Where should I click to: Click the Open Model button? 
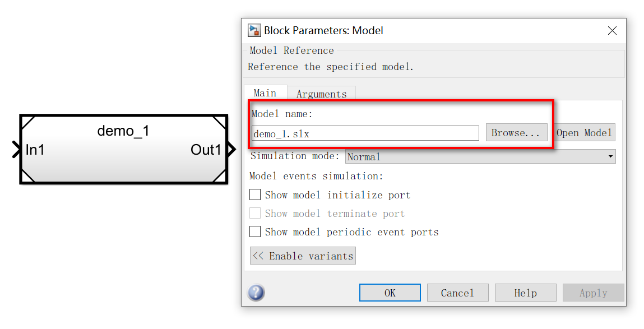(583, 133)
